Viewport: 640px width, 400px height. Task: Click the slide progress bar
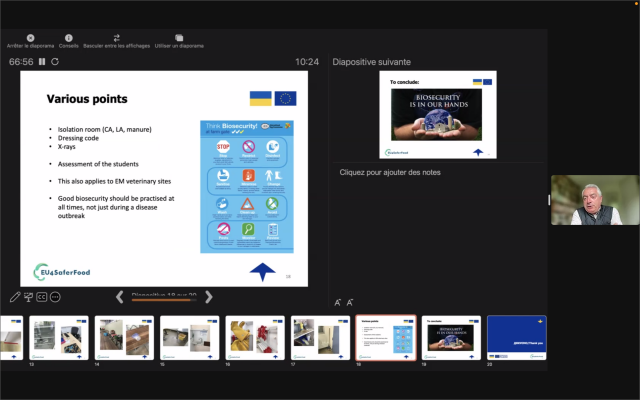163,299
